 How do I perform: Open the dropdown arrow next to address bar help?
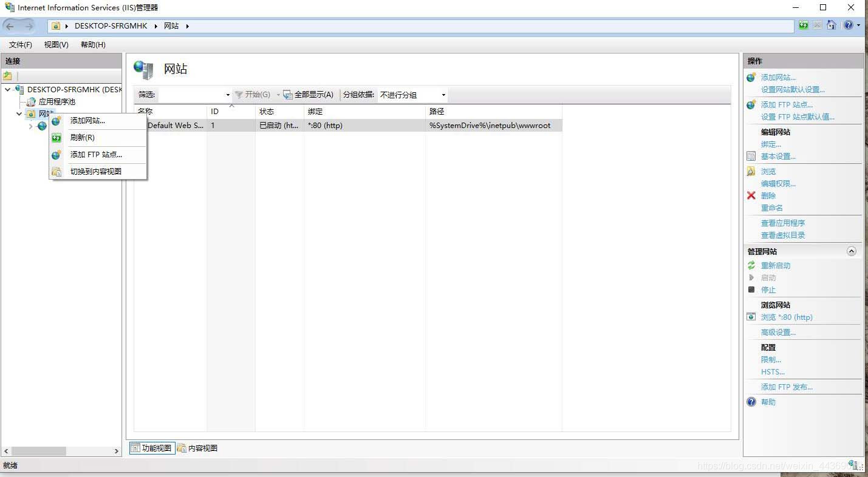[858, 25]
